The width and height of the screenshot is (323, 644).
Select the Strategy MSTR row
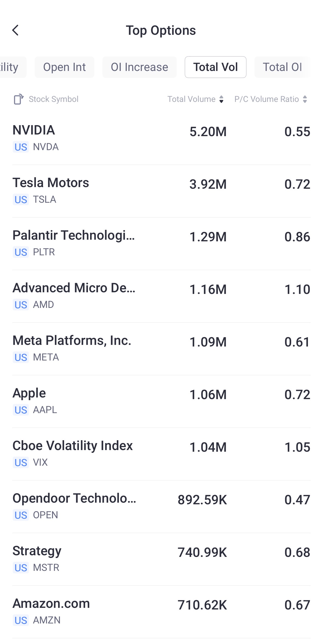(x=161, y=559)
